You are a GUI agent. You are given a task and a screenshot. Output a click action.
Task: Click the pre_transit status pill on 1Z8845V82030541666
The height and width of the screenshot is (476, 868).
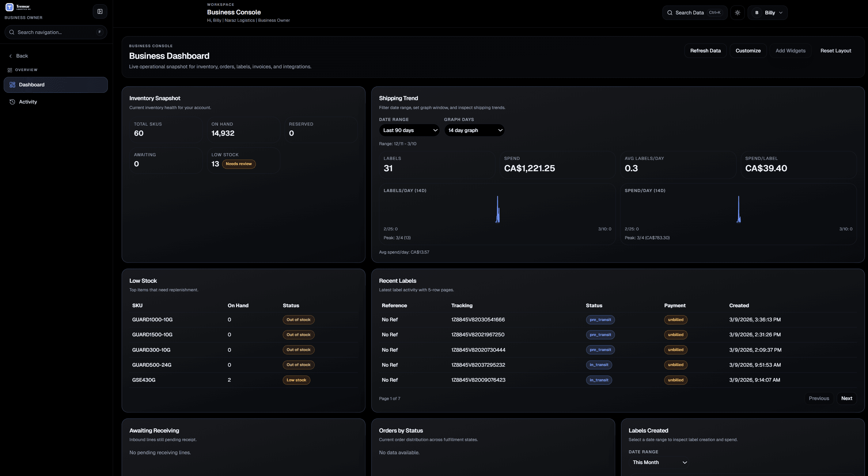coord(600,320)
